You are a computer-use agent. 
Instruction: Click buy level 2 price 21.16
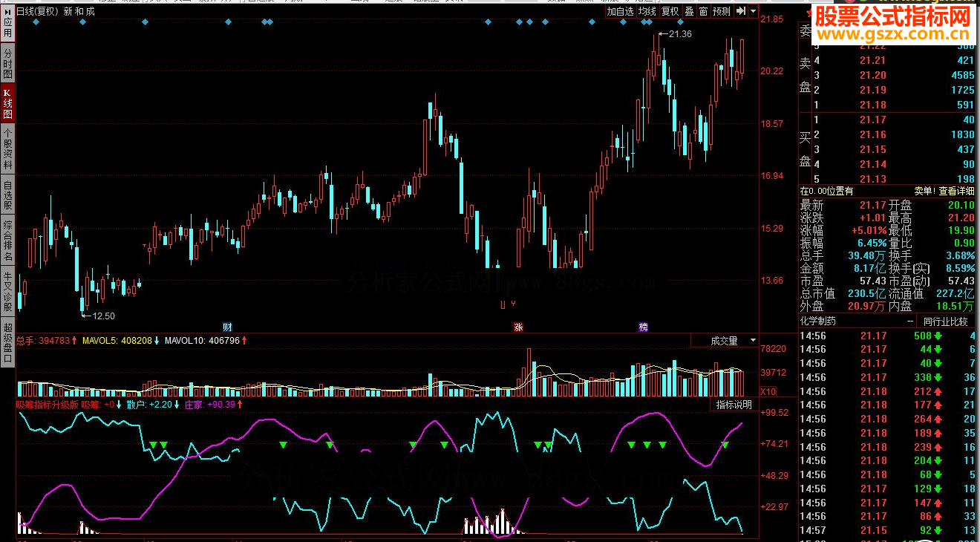tap(872, 134)
